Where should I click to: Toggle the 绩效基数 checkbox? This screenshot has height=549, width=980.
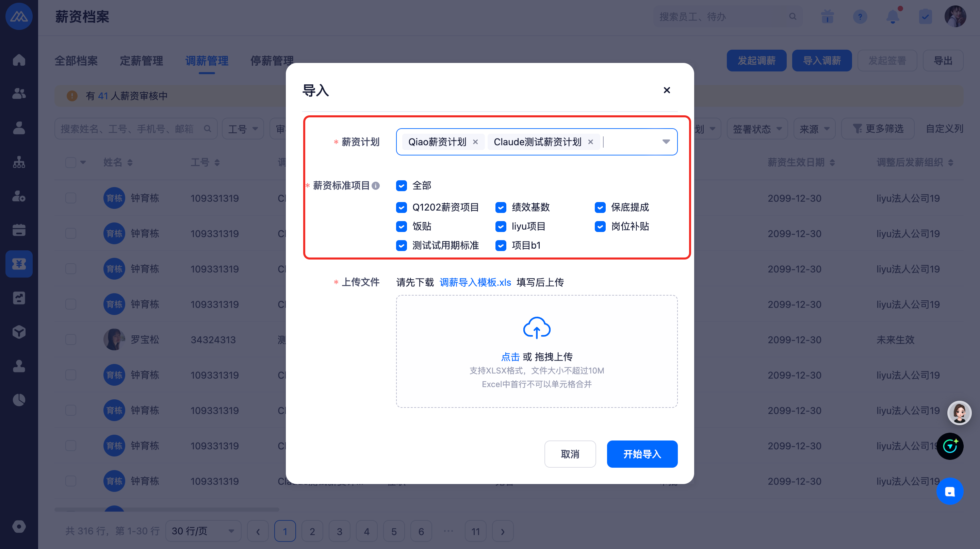(501, 207)
